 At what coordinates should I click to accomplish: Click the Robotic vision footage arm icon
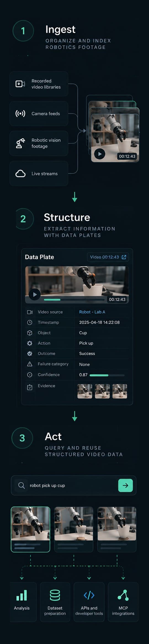tap(20, 143)
